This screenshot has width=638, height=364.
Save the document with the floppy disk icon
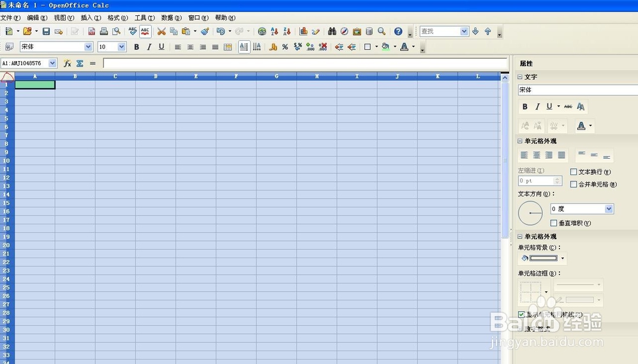(x=46, y=31)
